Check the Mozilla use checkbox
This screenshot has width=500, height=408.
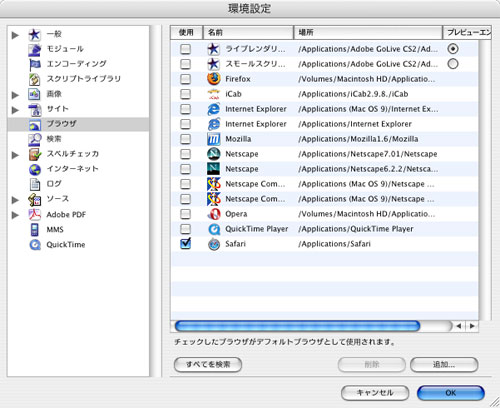pyautogui.click(x=185, y=139)
